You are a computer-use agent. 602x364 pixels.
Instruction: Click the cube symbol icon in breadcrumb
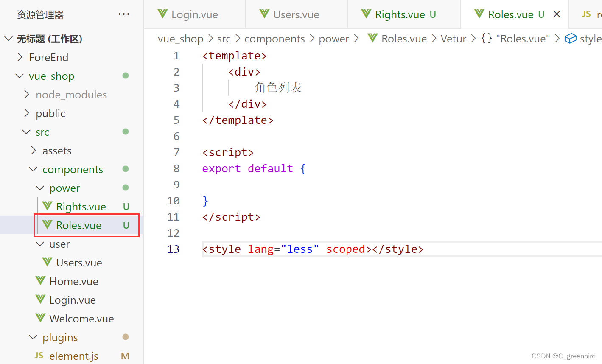tap(571, 39)
